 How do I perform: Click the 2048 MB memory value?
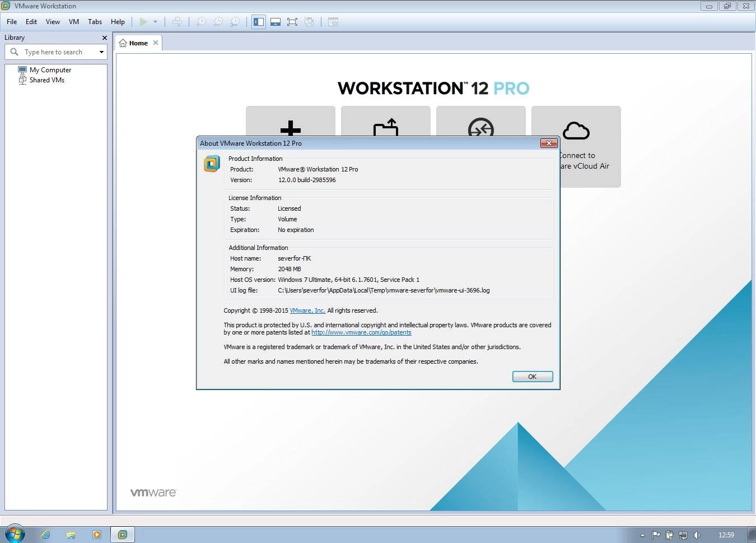click(290, 269)
